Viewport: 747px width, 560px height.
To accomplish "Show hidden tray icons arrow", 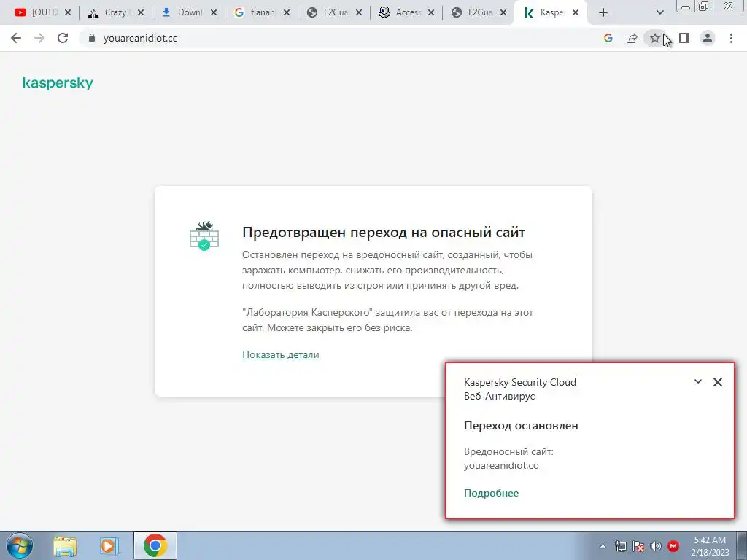I will [x=603, y=546].
